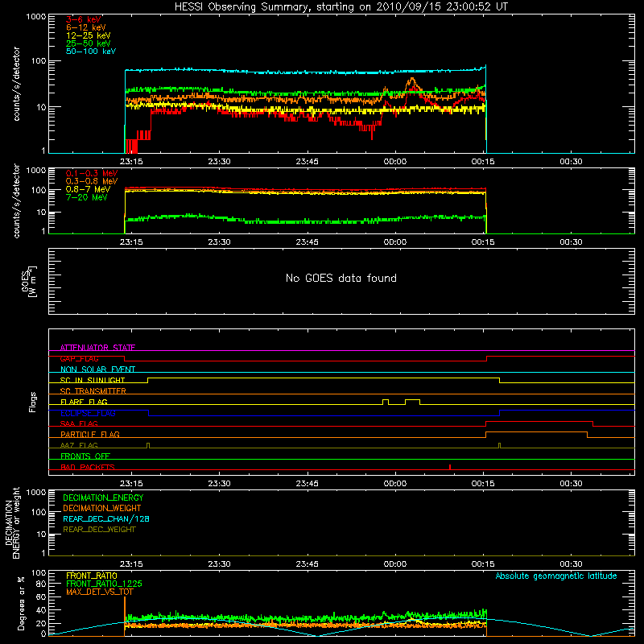Select the FRONTS_OFF flag label

[85, 456]
